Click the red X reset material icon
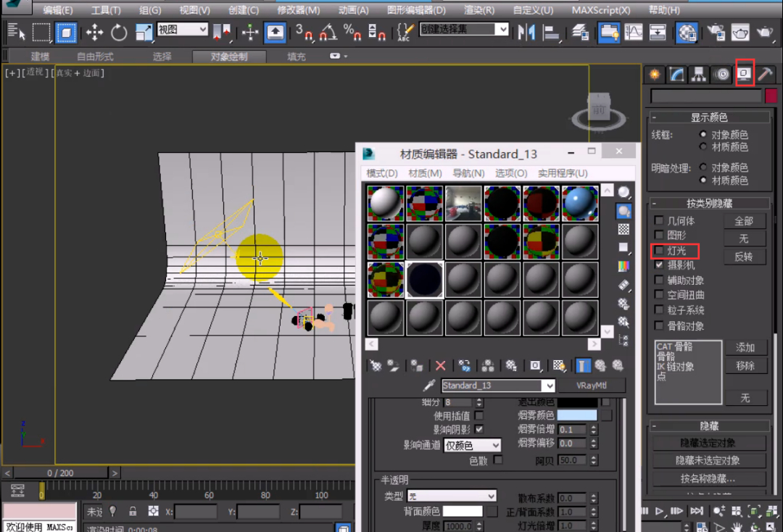 (440, 366)
